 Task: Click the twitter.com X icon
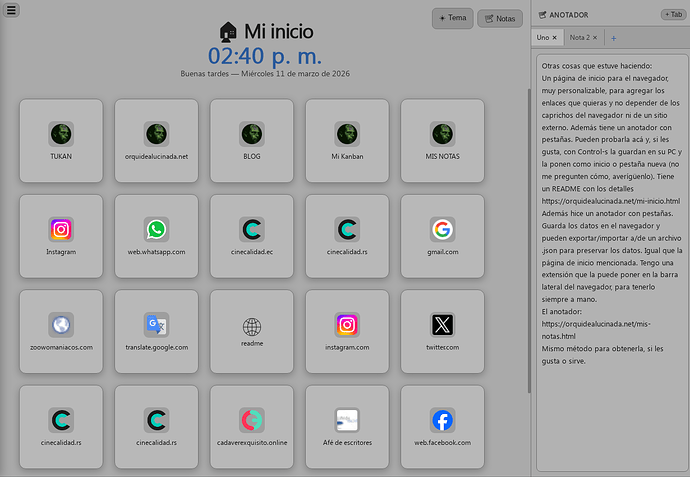442,330
